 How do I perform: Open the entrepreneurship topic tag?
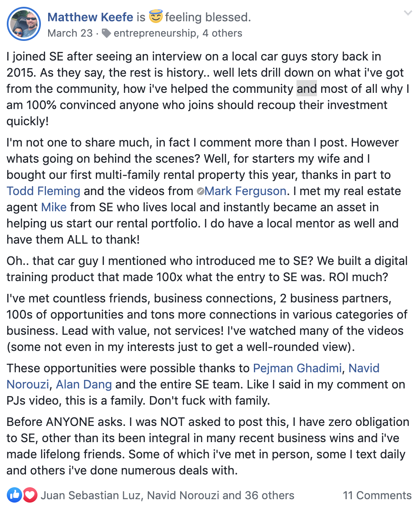click(155, 33)
